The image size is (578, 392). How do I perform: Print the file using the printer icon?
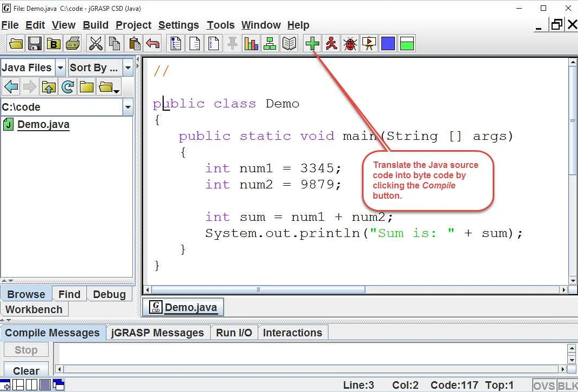(x=72, y=43)
